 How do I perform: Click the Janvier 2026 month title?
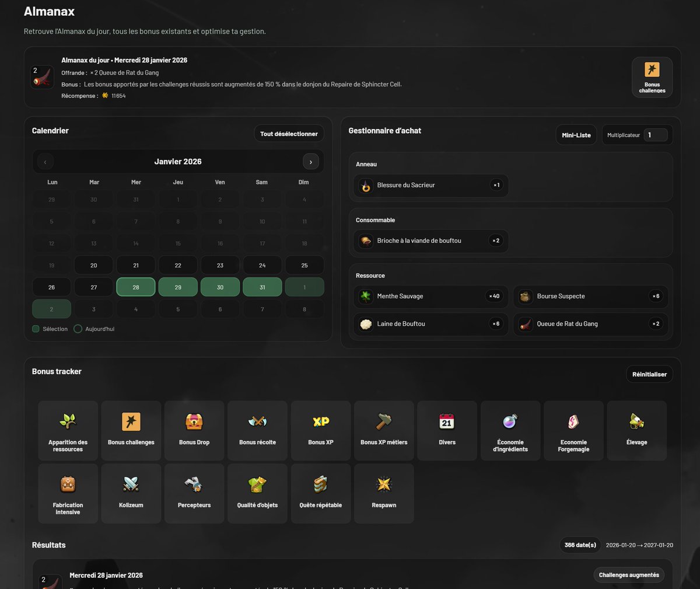coord(178,162)
